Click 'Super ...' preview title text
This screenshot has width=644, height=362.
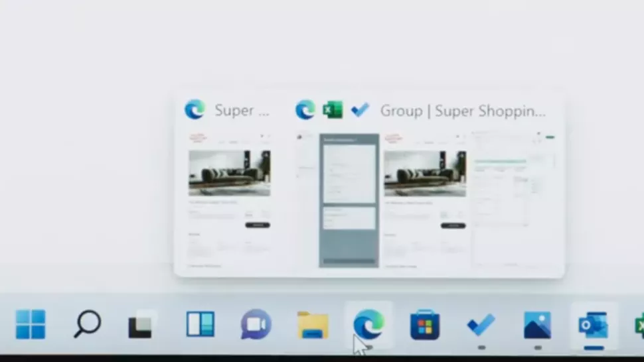[x=242, y=110]
